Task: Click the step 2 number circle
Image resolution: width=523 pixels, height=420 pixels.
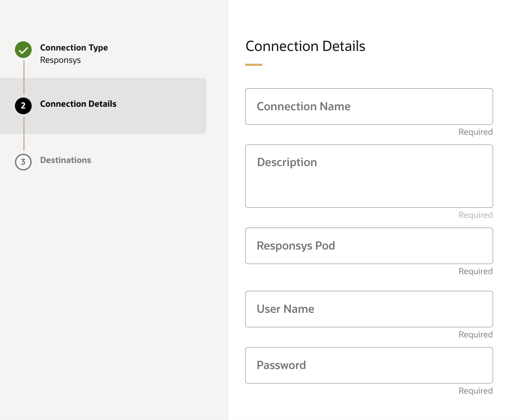Action: click(23, 106)
